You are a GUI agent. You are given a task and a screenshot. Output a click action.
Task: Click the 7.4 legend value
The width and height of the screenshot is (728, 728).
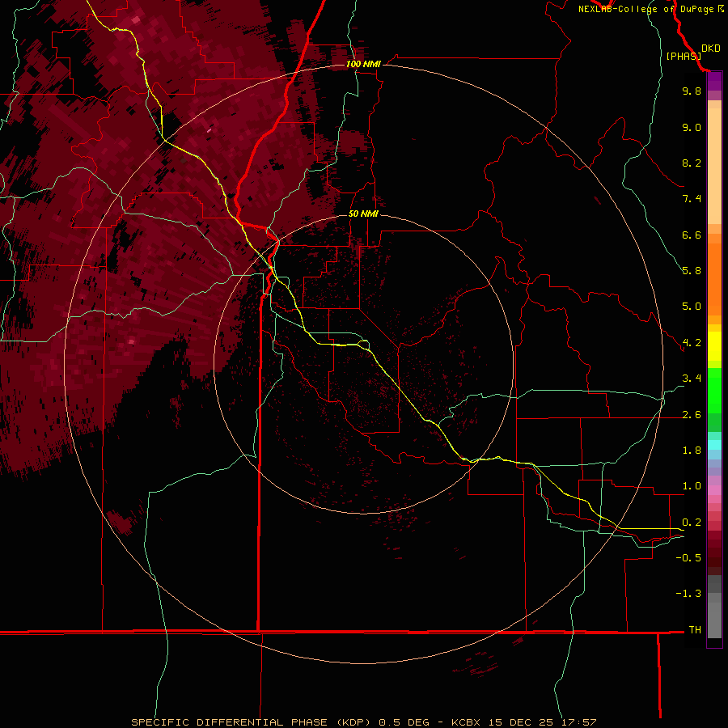(692, 199)
